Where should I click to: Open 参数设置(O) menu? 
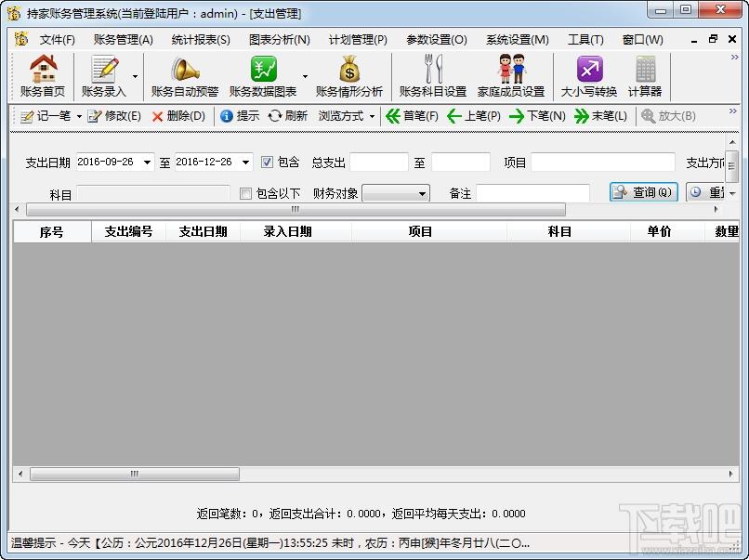pyautogui.click(x=437, y=40)
